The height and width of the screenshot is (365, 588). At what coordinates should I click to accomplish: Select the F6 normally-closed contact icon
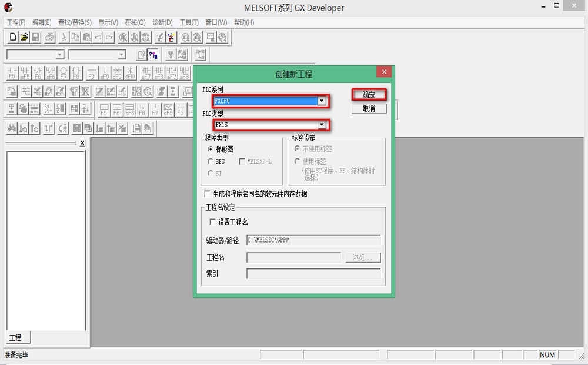point(38,73)
